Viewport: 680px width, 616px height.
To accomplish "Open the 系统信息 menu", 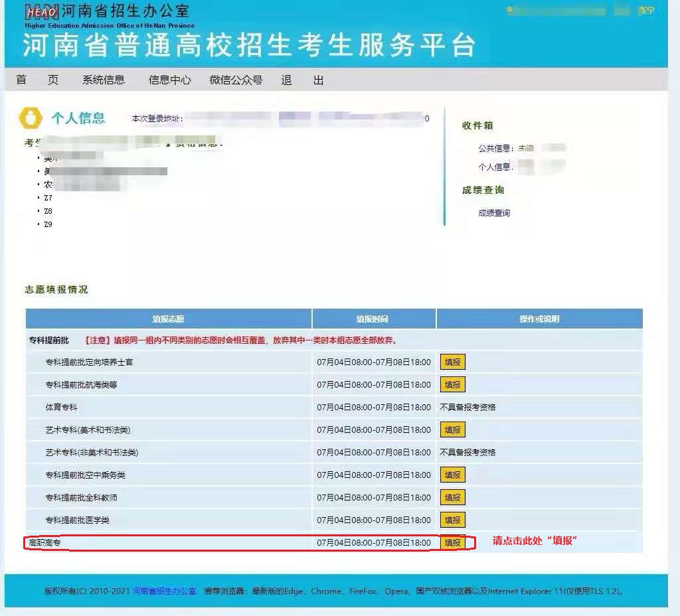I will [x=103, y=80].
